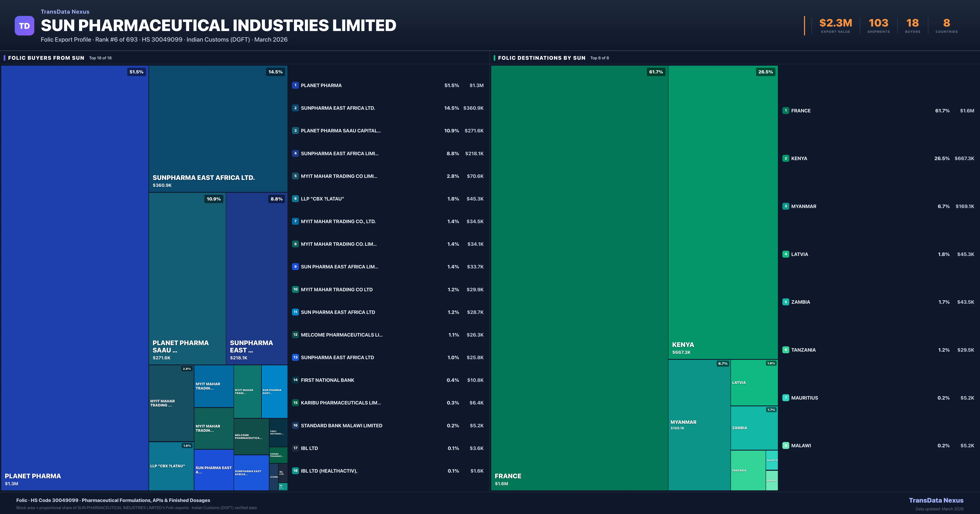Click the TD logo icon
980x514 pixels.
(x=24, y=26)
